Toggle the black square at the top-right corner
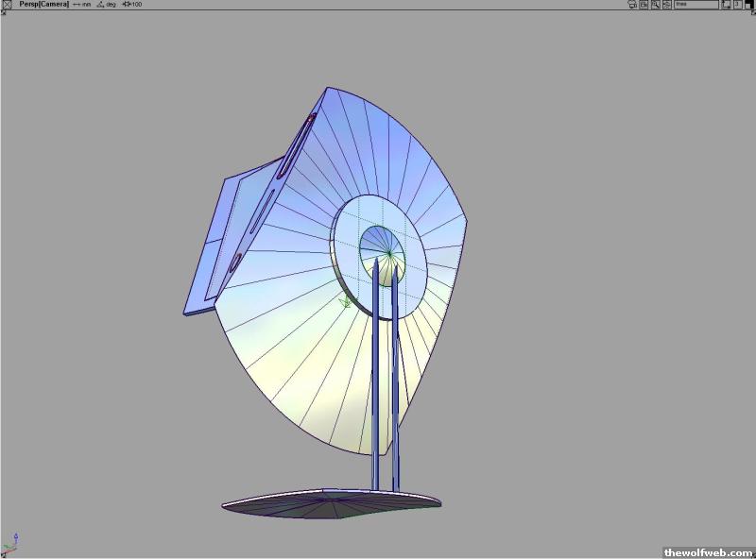756x559 pixels. coord(748,5)
